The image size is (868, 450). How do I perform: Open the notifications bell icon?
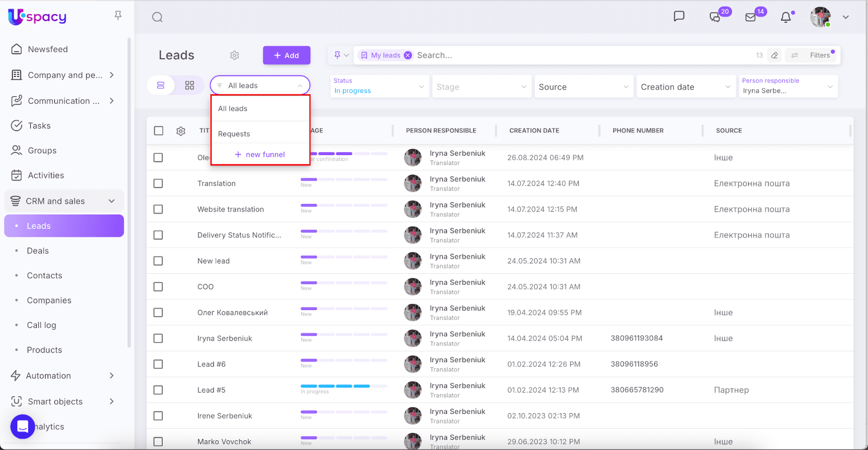tap(786, 17)
